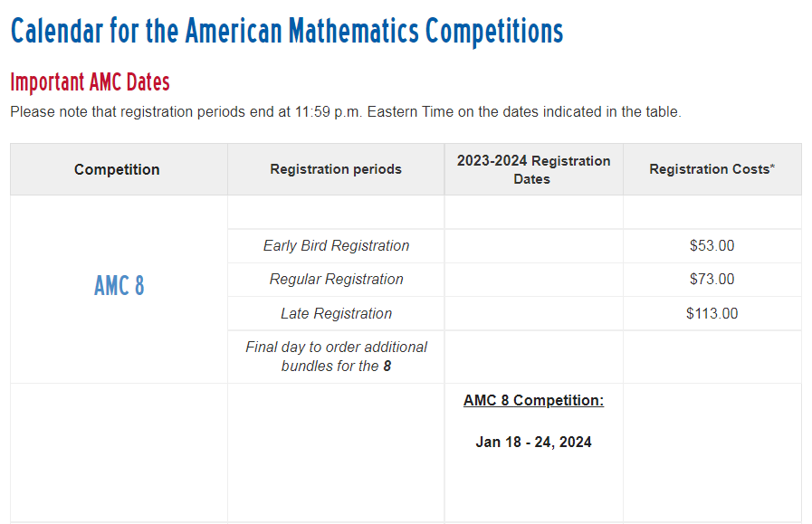The width and height of the screenshot is (812, 524).
Task: Open the AMC 8 competition link
Action: point(119,286)
